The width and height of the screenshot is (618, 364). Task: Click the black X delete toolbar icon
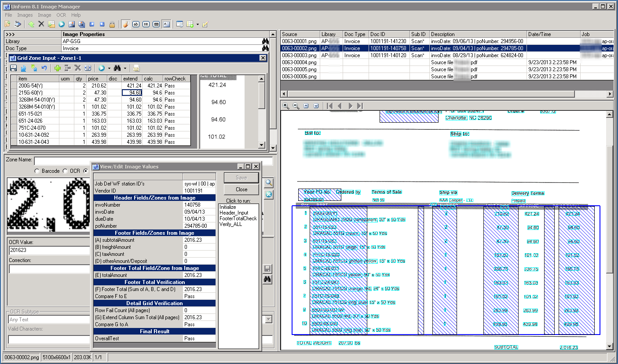[x=41, y=24]
